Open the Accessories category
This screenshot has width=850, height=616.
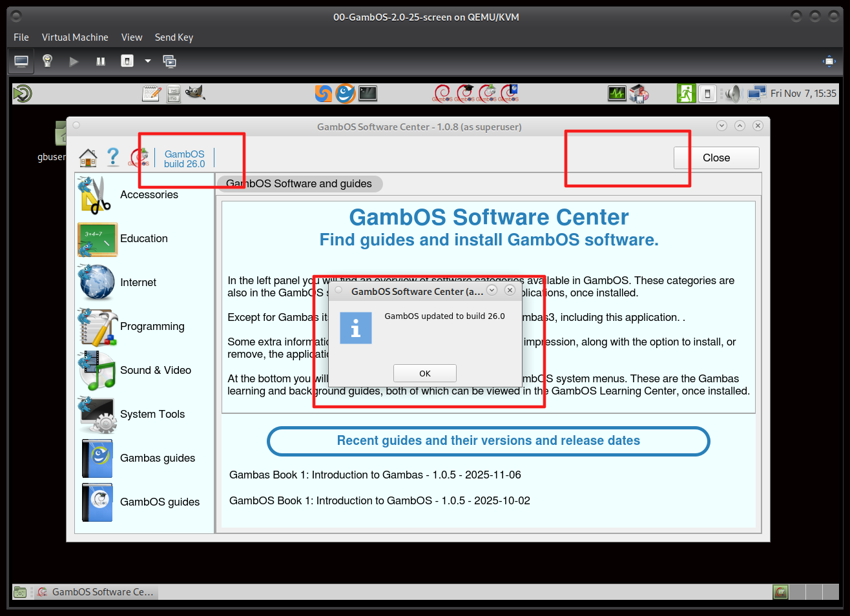[x=97, y=195]
